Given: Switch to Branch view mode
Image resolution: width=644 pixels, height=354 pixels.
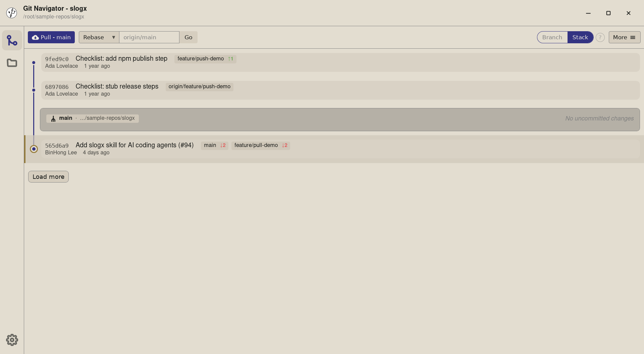Looking at the screenshot, I should (x=552, y=37).
